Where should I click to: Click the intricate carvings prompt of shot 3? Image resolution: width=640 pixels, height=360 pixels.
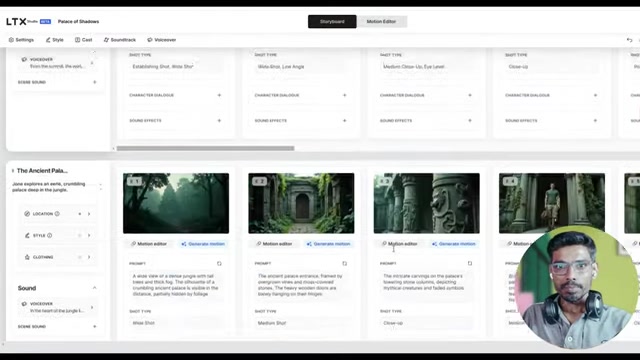point(424,282)
